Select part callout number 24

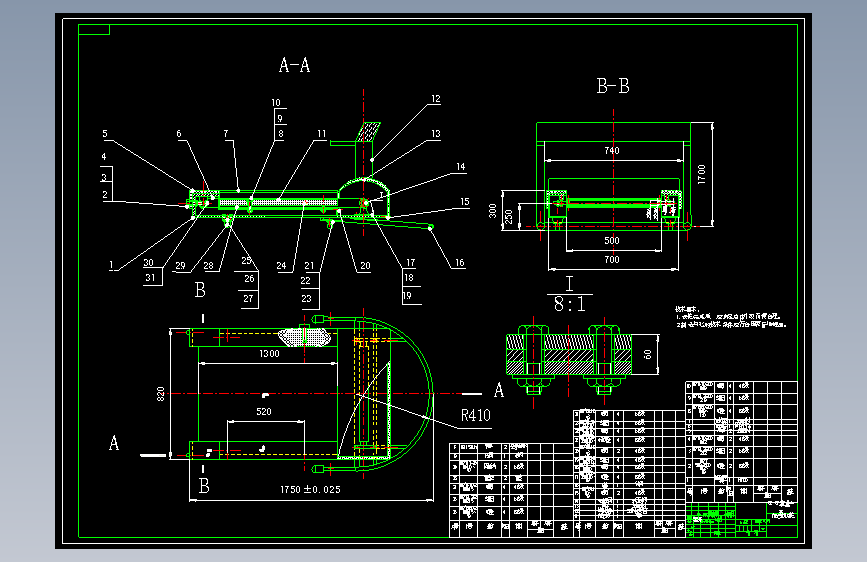click(281, 266)
